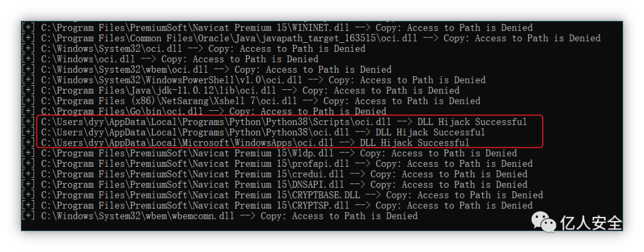Click the WeChat logo watermark icon
The width and height of the screenshot is (644, 252).
(544, 221)
